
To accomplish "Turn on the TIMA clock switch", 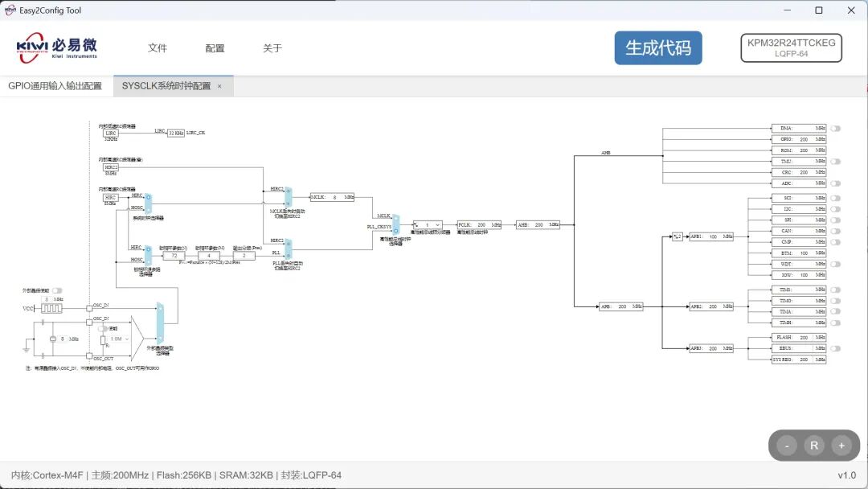I will (835, 312).
